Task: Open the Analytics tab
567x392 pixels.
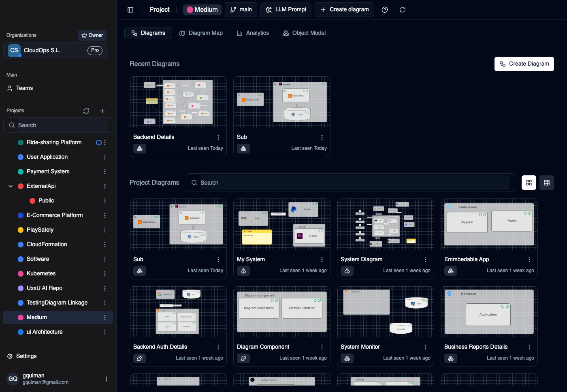Action: (x=253, y=33)
